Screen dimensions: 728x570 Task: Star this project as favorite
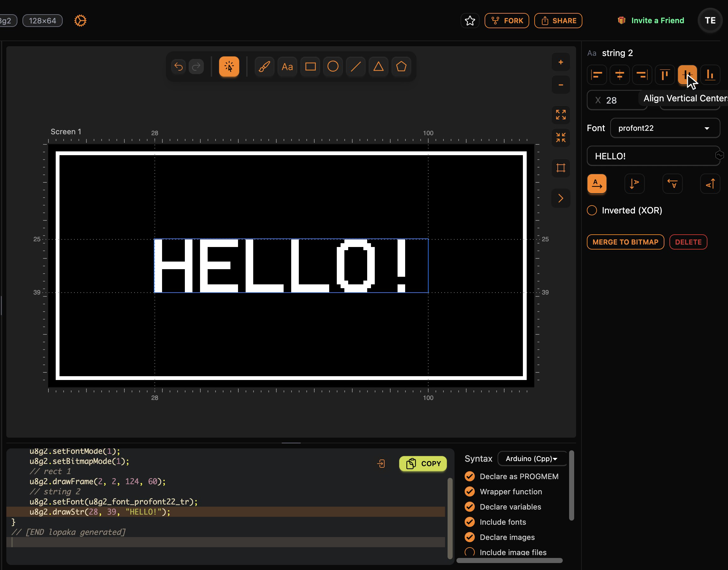pyautogui.click(x=470, y=21)
